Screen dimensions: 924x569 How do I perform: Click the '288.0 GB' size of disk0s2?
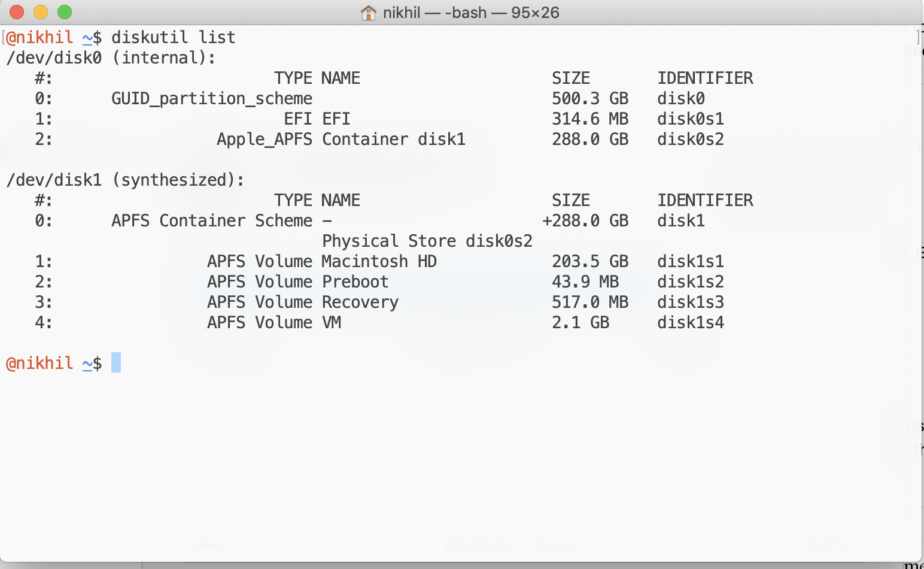[x=590, y=139]
